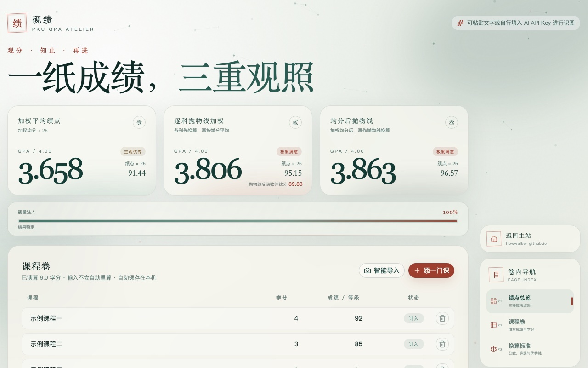Click the 壹 badge on 加权平均绩点 card
588x368 pixels.
click(x=139, y=122)
